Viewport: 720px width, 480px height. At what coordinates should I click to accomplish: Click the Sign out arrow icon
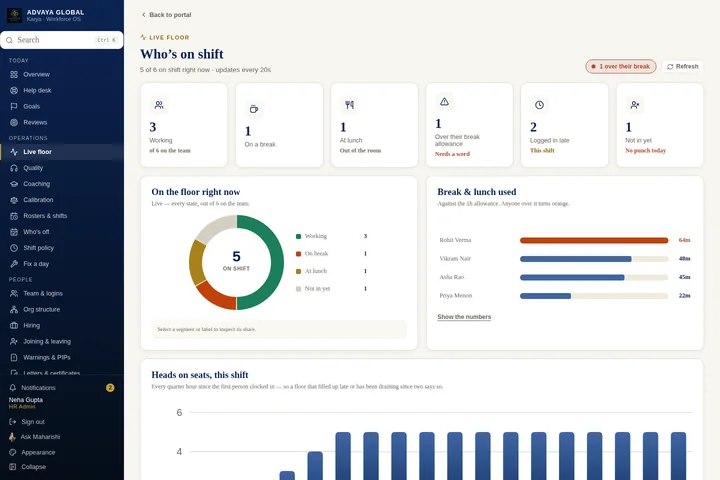[x=12, y=422]
